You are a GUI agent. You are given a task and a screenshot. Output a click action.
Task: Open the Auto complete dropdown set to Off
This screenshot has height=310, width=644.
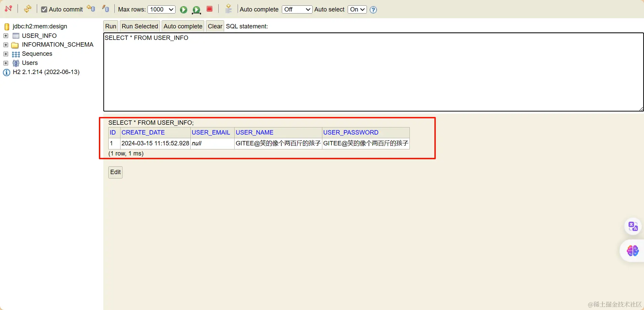pos(297,9)
